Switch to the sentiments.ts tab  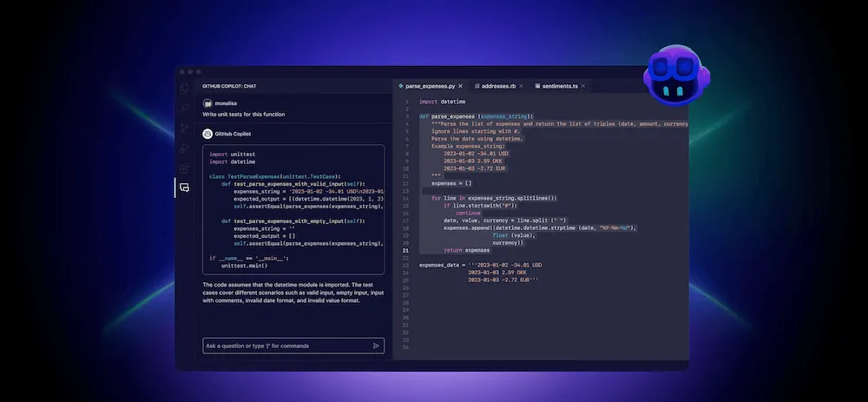(560, 86)
